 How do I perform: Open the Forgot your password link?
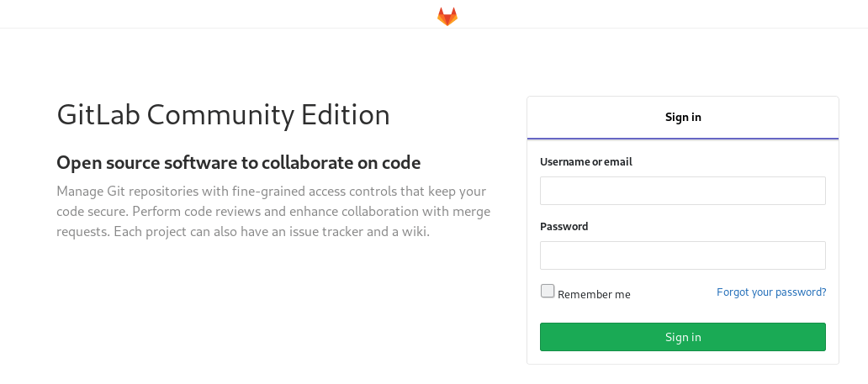coord(771,292)
